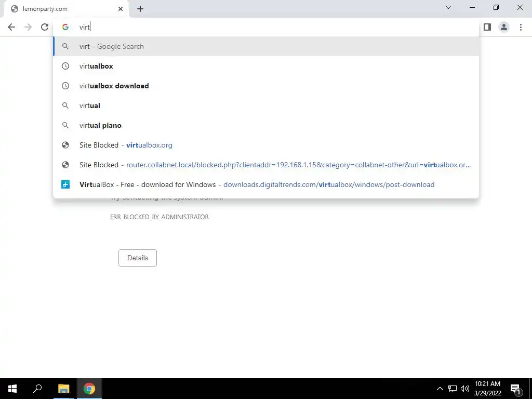
Task: Open the volume tray icon
Action: coord(465,389)
